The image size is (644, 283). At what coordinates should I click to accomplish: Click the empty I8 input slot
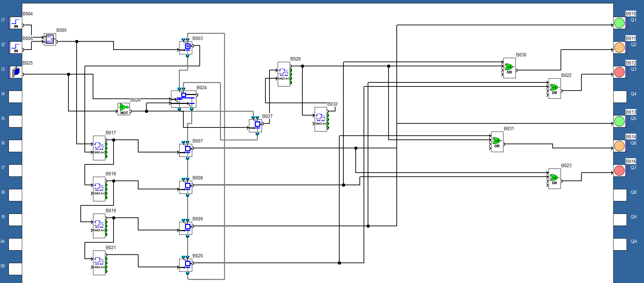pos(15,195)
